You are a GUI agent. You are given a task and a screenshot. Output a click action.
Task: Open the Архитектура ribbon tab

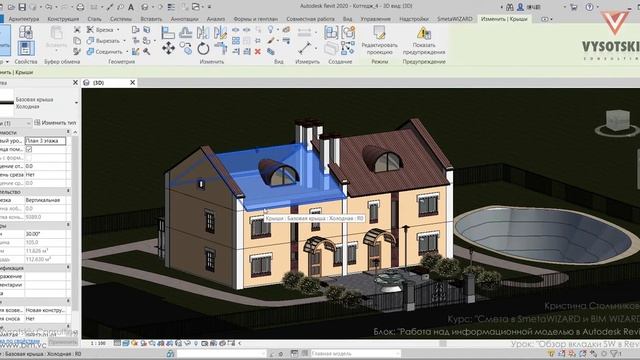tap(24, 19)
